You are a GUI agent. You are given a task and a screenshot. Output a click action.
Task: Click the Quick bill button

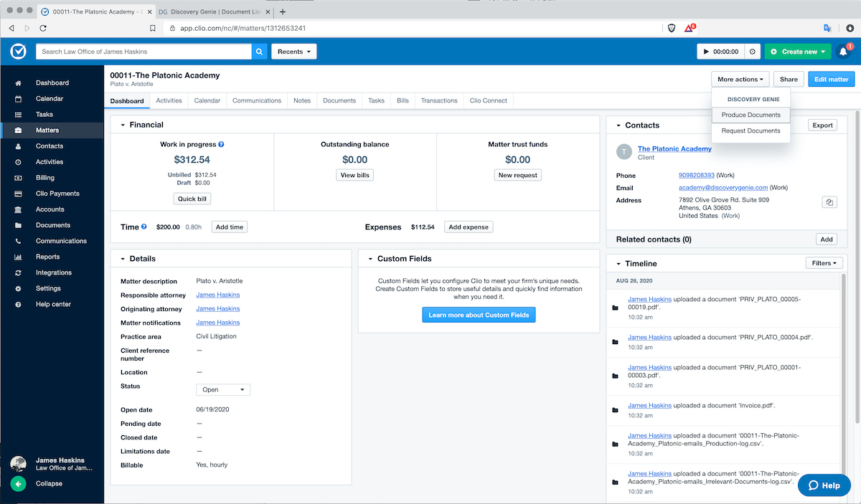pyautogui.click(x=192, y=199)
